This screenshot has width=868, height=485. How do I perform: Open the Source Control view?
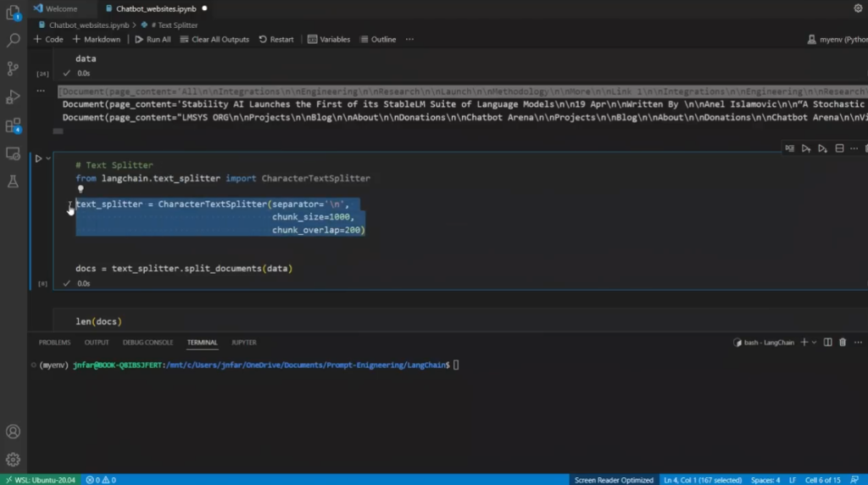click(13, 69)
